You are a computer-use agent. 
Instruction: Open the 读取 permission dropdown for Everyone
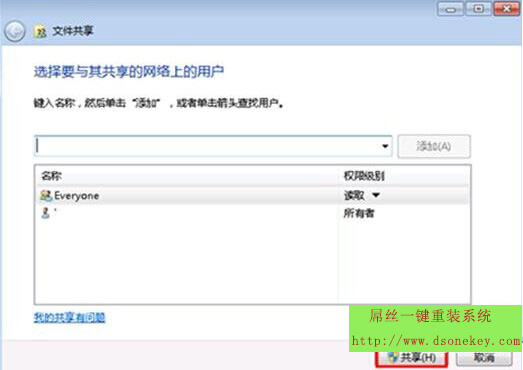(x=376, y=195)
